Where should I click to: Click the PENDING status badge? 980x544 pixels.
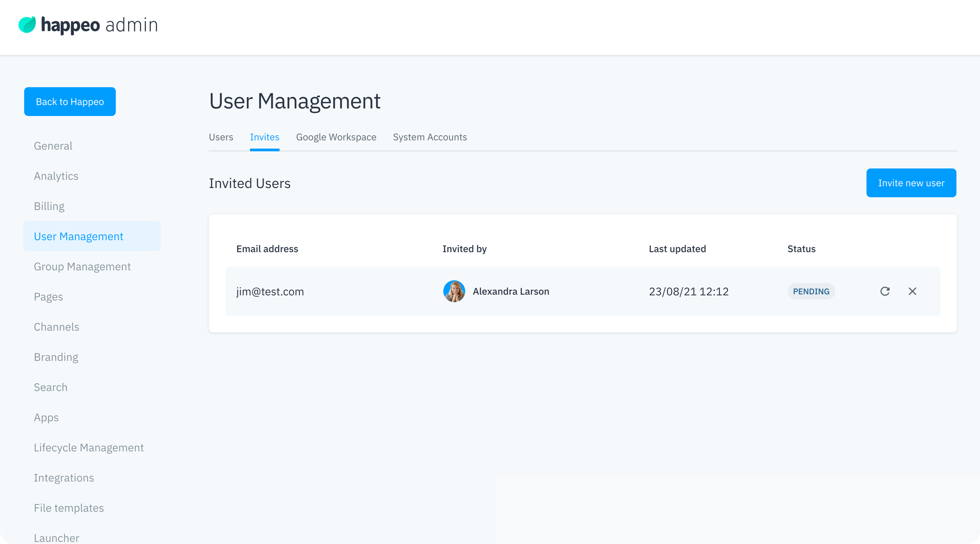[x=811, y=291]
